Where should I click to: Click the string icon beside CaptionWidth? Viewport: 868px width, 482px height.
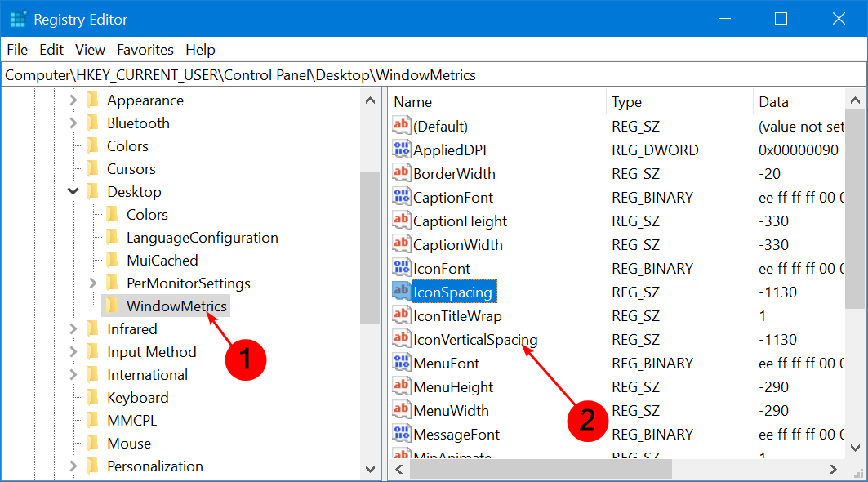pos(402,243)
